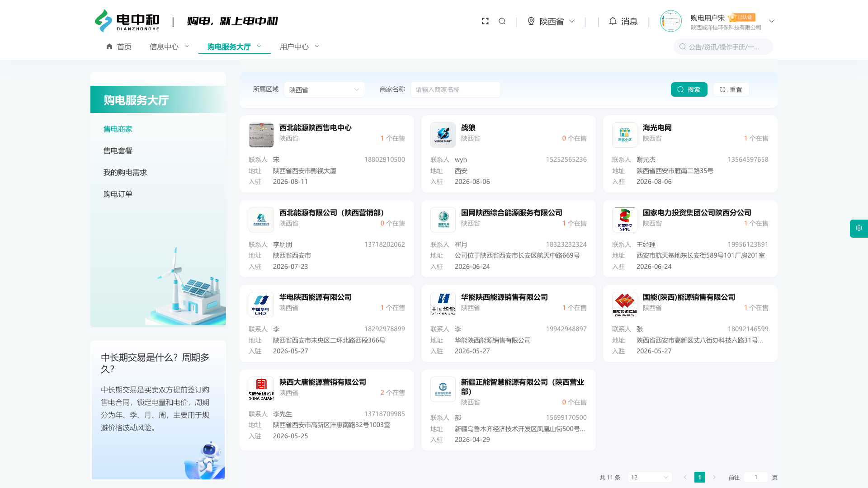Expand the 用户中心 menu
Image resolution: width=868 pixels, height=488 pixels.
(299, 47)
